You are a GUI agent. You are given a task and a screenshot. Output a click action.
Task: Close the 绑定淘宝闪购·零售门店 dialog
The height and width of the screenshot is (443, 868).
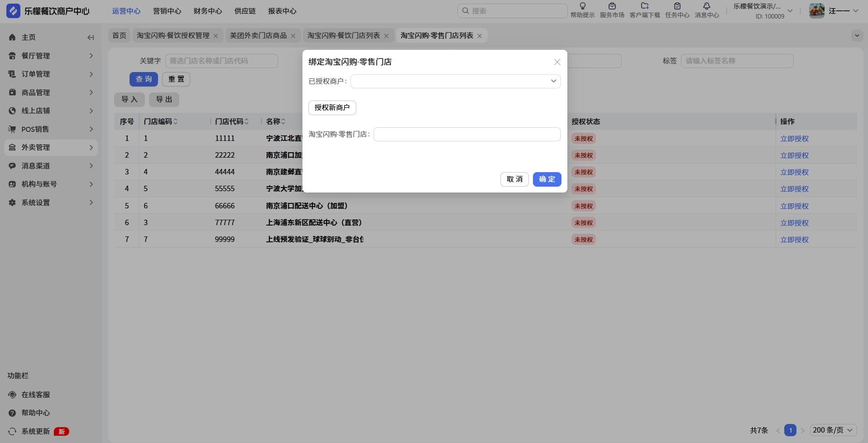point(557,62)
